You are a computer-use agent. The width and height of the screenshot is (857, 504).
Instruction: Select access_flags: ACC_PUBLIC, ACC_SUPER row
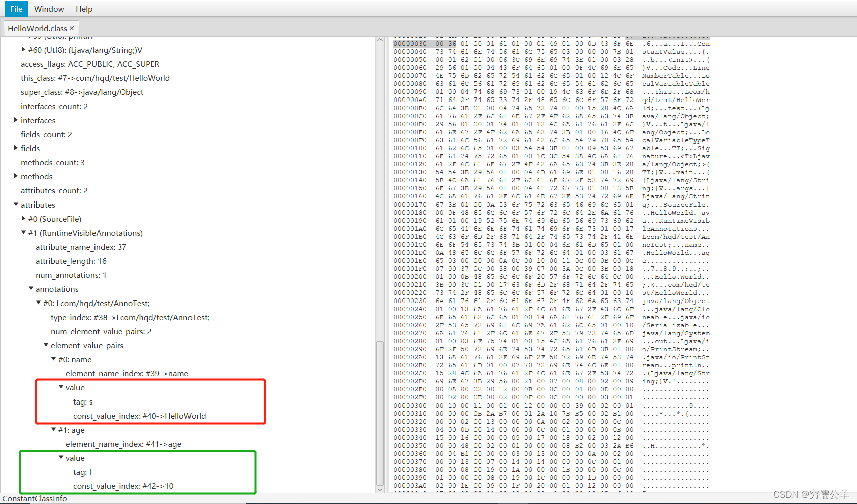[90, 64]
